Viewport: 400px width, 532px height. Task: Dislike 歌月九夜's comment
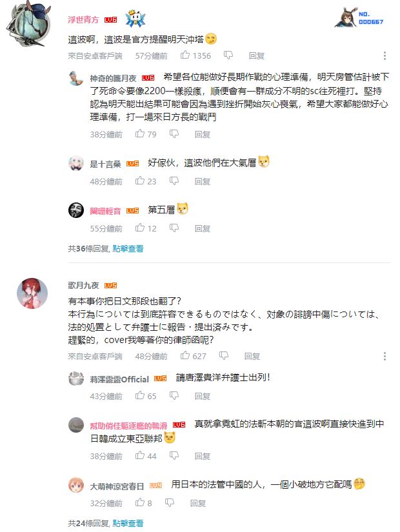pos(223,355)
